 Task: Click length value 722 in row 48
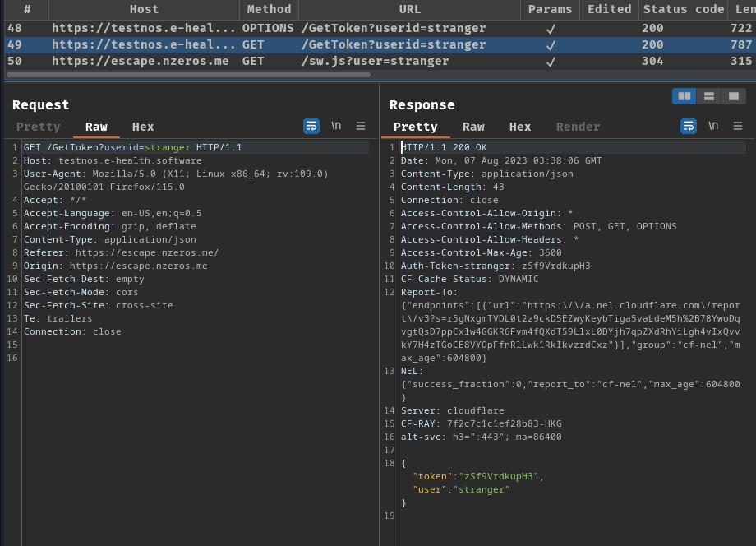741,28
